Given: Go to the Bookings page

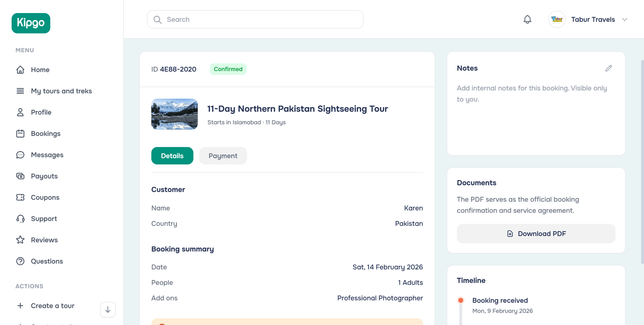Looking at the screenshot, I should tap(46, 134).
